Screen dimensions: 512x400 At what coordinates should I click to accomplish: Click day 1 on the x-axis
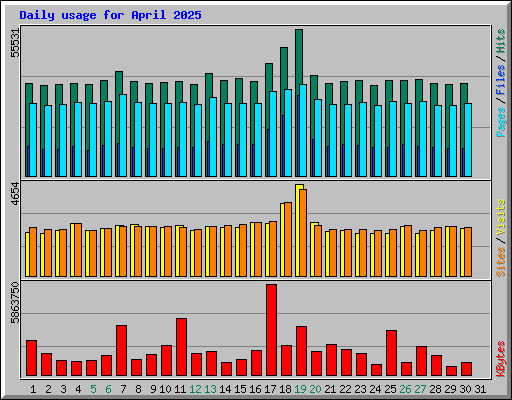[x=33, y=389]
